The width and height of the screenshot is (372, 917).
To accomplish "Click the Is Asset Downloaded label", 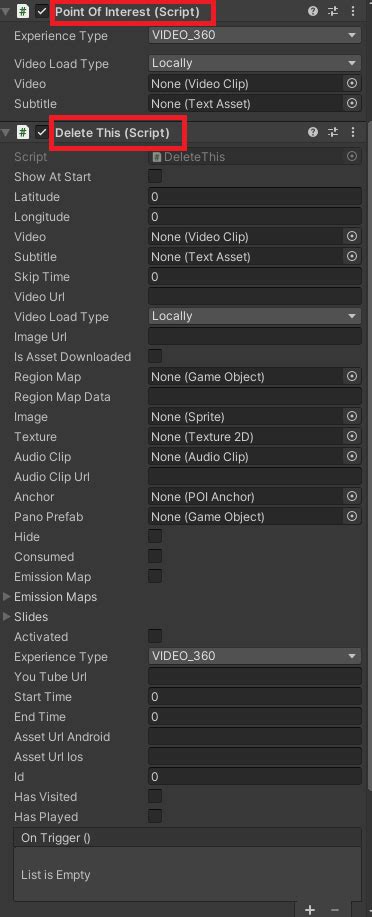I will pos(73,356).
